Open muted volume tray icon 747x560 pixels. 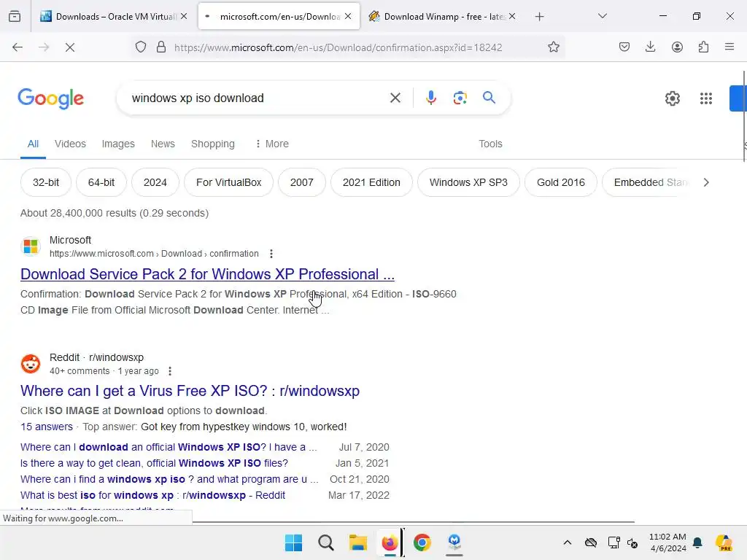(x=632, y=542)
